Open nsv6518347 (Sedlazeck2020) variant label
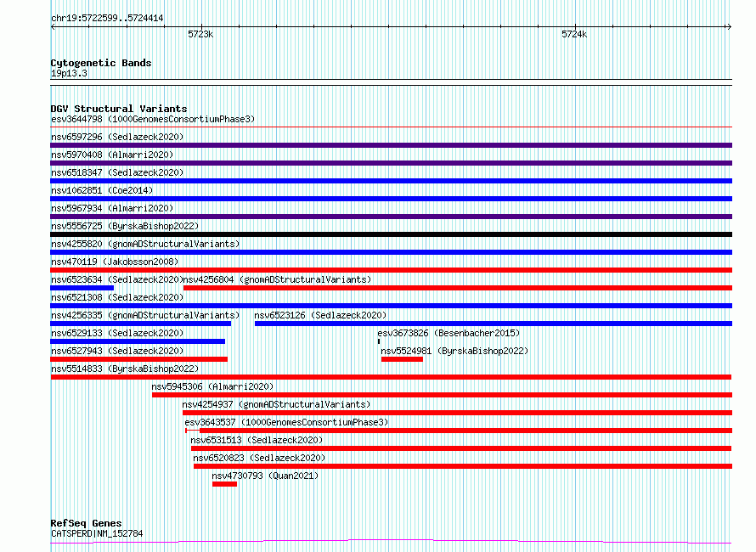Screen dimensions: 756x552 pos(117,172)
